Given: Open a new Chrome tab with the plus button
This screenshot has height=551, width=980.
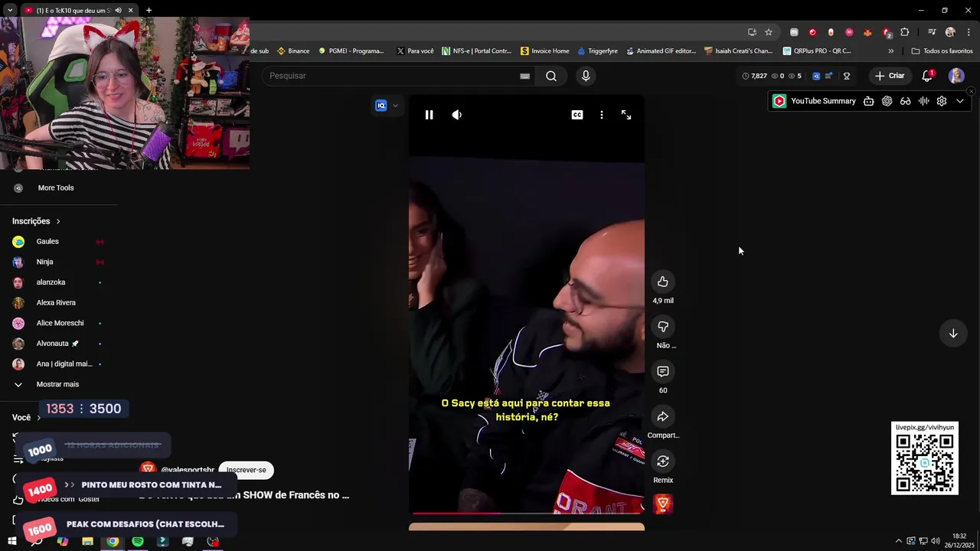Looking at the screenshot, I should click(149, 10).
